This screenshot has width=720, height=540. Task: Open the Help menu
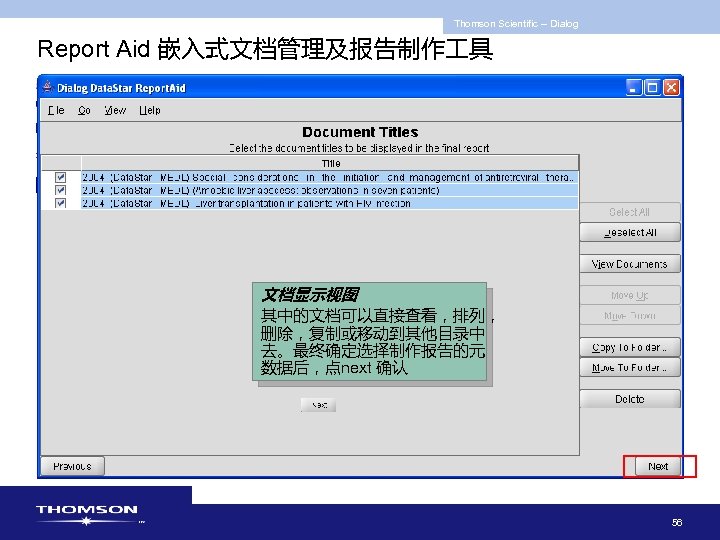click(150, 110)
